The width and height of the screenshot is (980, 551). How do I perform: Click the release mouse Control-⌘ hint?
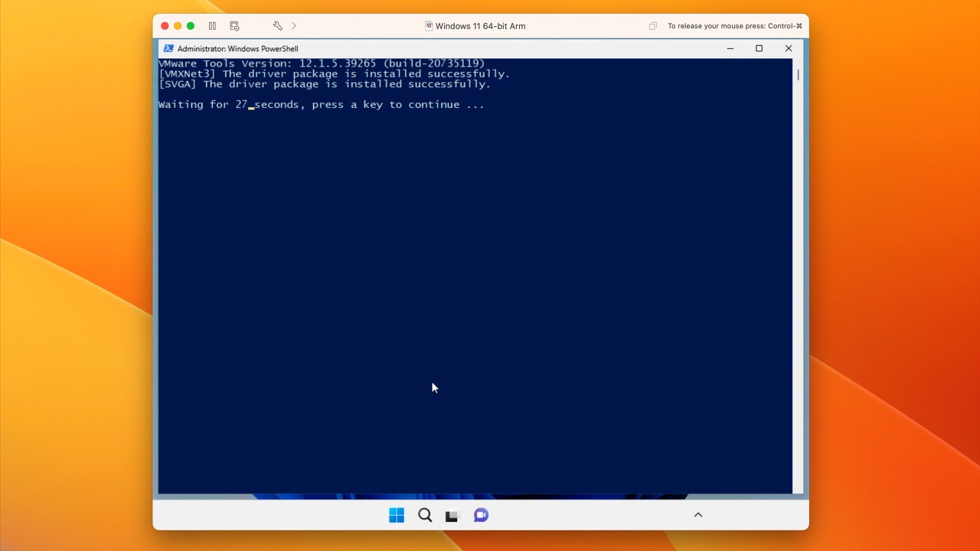click(x=735, y=26)
